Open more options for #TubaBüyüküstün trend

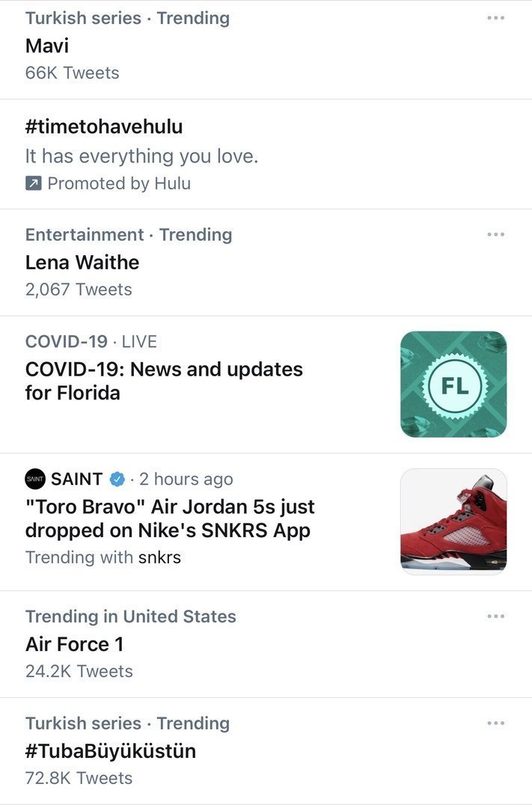(495, 723)
